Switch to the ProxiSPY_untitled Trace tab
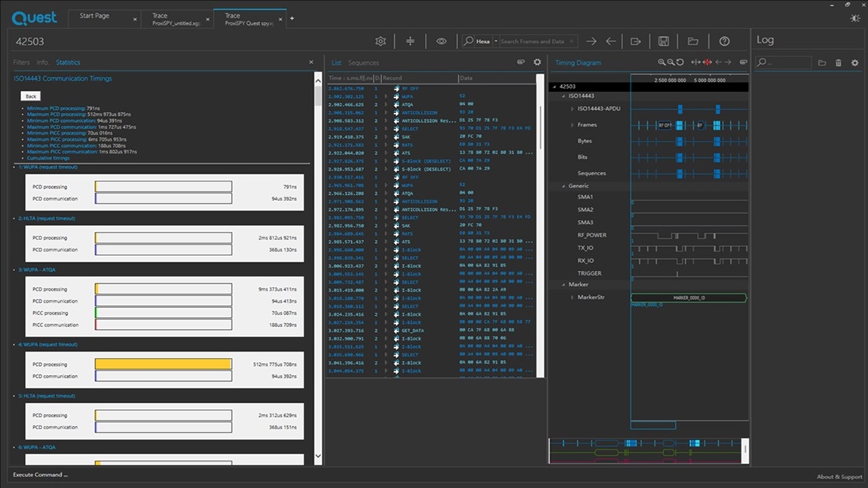Image resolution: width=868 pixels, height=488 pixels. [x=176, y=20]
